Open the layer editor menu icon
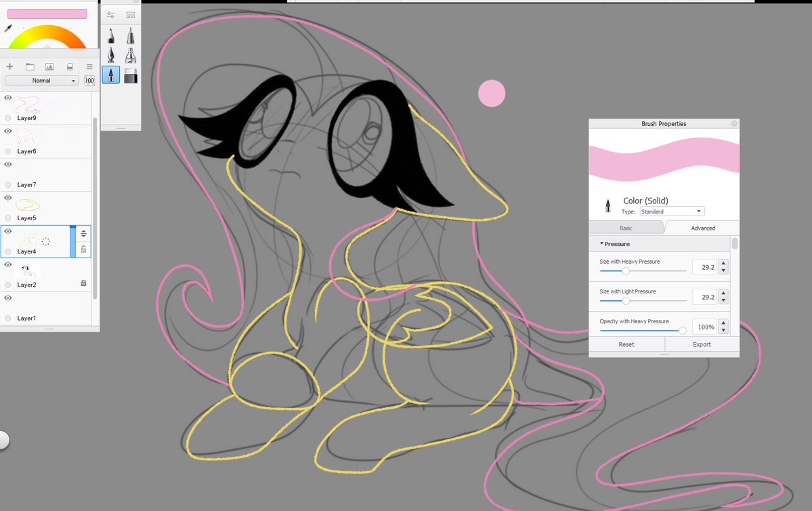This screenshot has height=511, width=812. [x=89, y=66]
